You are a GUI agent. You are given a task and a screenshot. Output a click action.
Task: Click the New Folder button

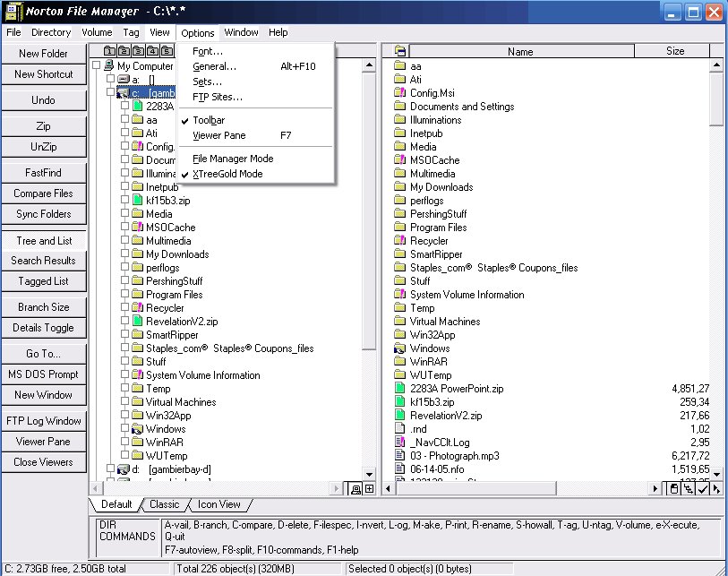44,54
